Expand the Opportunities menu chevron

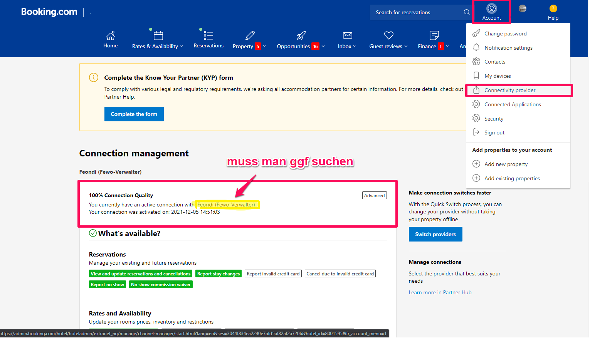coord(323,46)
